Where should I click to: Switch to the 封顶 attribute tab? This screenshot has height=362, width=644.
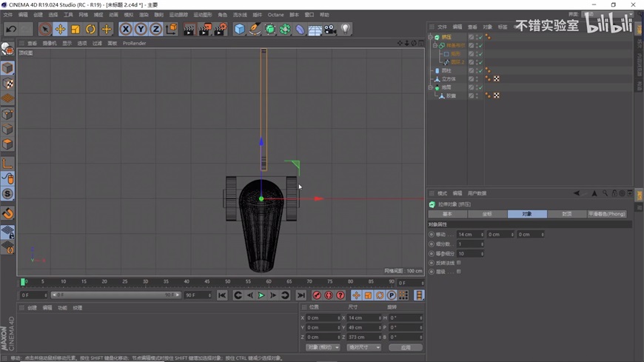tap(566, 214)
